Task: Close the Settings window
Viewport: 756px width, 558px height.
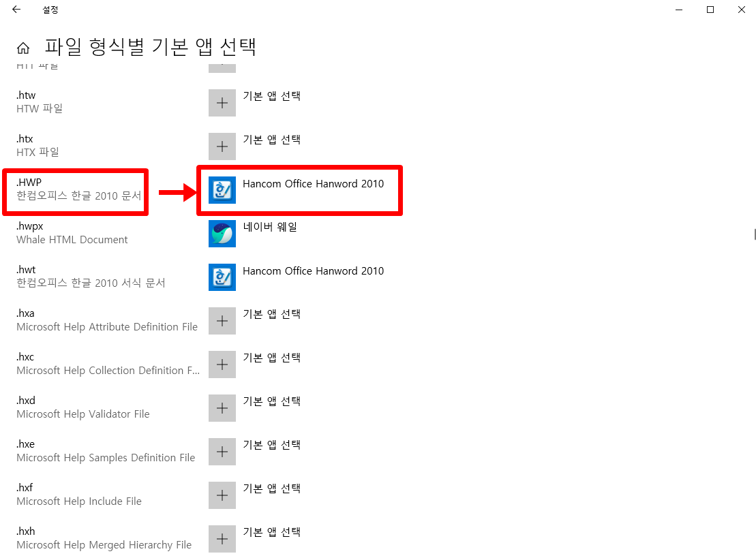Action: point(742,10)
